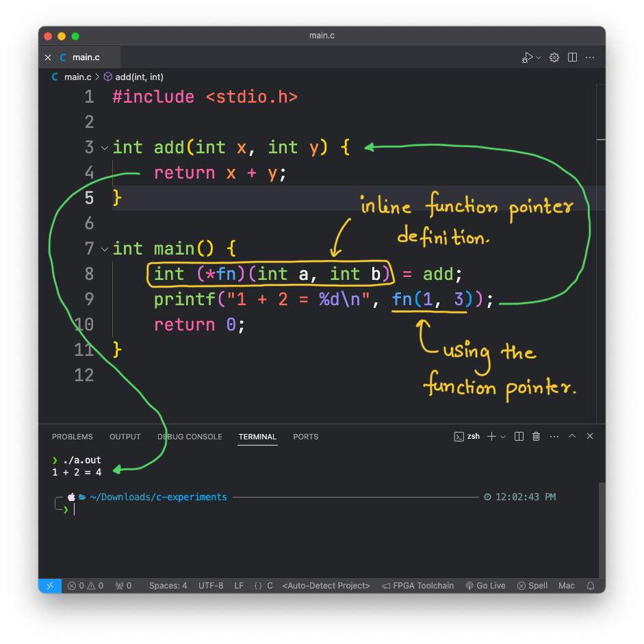Click line number 5 in the gutter
644x644 pixels.
(89, 198)
